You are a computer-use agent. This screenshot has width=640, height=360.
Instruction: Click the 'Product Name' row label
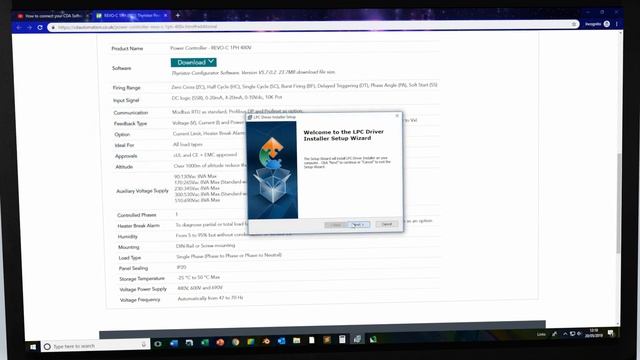coord(127,49)
